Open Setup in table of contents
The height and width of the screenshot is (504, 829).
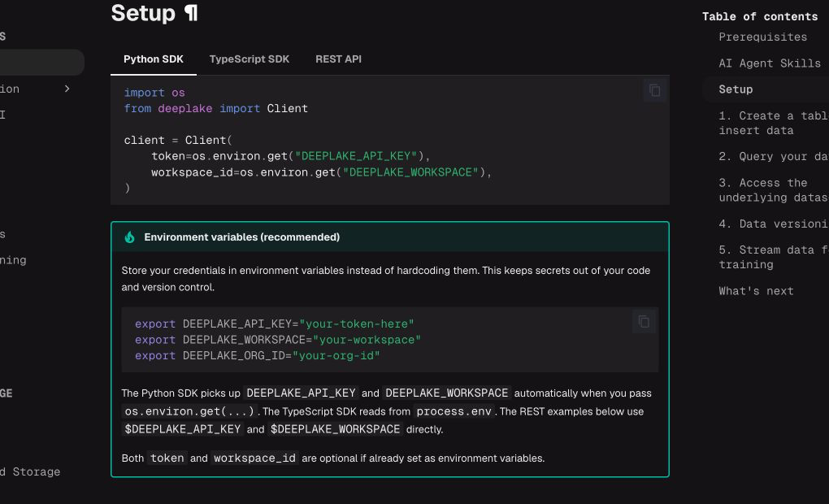click(x=736, y=89)
